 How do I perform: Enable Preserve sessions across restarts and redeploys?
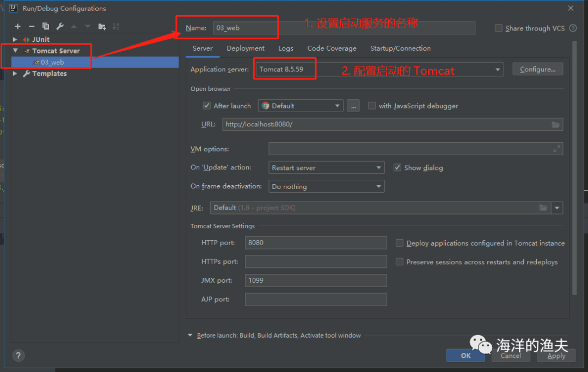tap(400, 262)
